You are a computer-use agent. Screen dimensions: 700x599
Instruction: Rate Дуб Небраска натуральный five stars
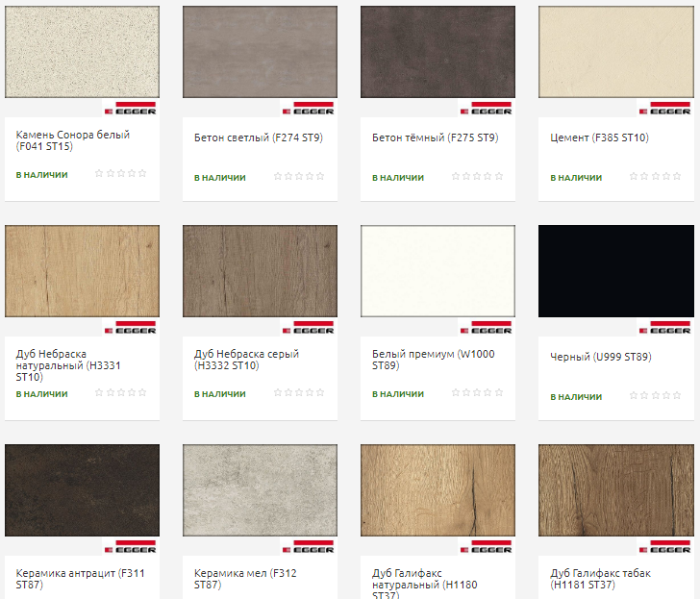[143, 392]
